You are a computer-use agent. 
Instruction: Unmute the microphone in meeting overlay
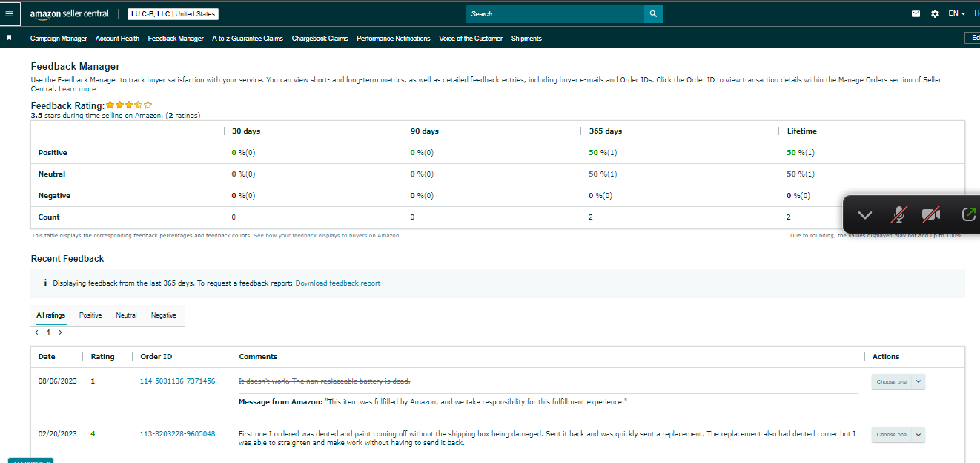click(x=898, y=214)
